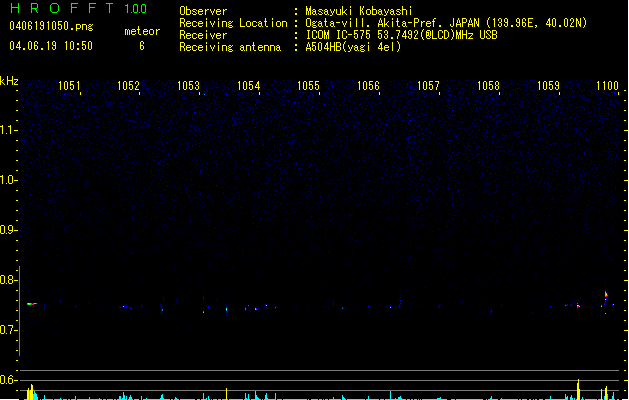Click the red-centered echo after 1059
The image size is (629, 400).
click(x=578, y=306)
